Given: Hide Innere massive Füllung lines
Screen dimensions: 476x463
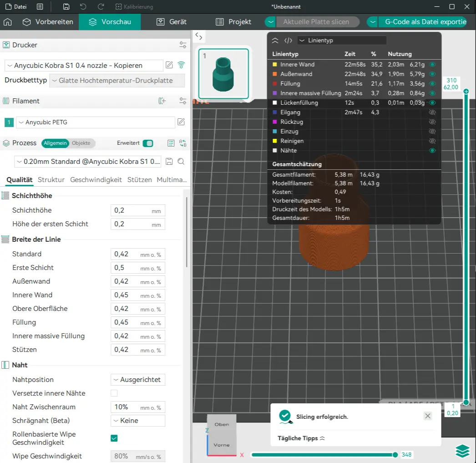Looking at the screenshot, I should [432, 93].
